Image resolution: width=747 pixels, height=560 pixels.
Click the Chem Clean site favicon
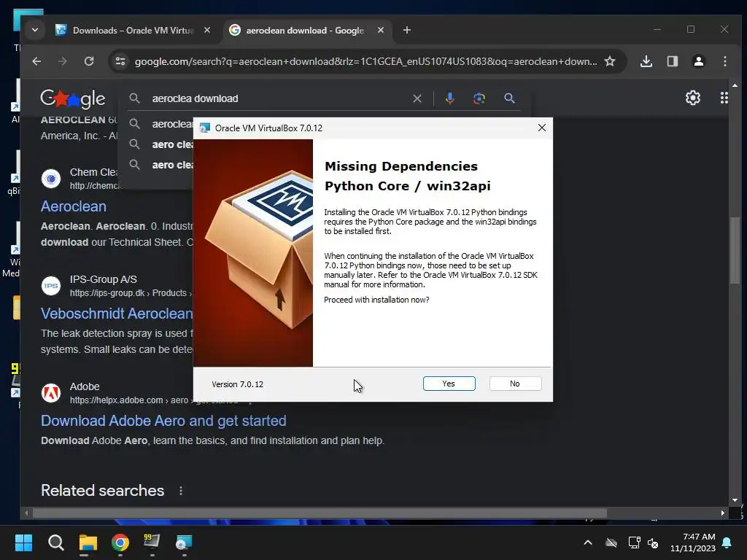[51, 179]
